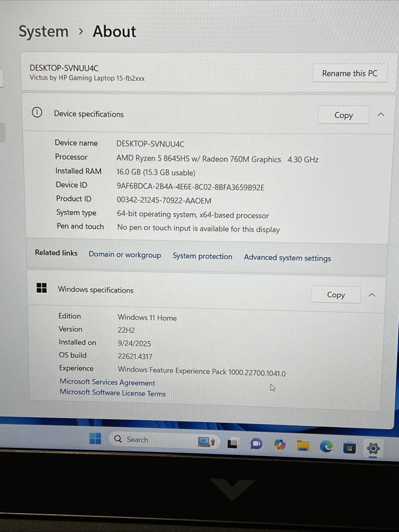
Task: Click the Version value 22H2
Action: [x=126, y=330]
